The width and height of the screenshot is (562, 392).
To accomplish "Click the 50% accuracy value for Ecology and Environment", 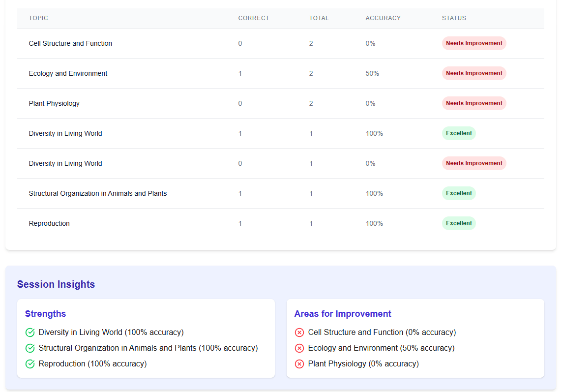I will (x=372, y=73).
